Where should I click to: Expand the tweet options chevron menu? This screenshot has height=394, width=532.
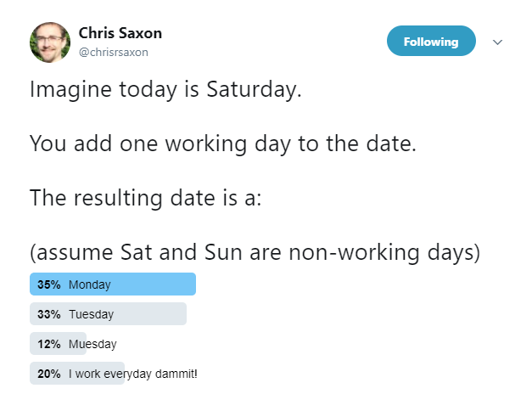point(498,42)
